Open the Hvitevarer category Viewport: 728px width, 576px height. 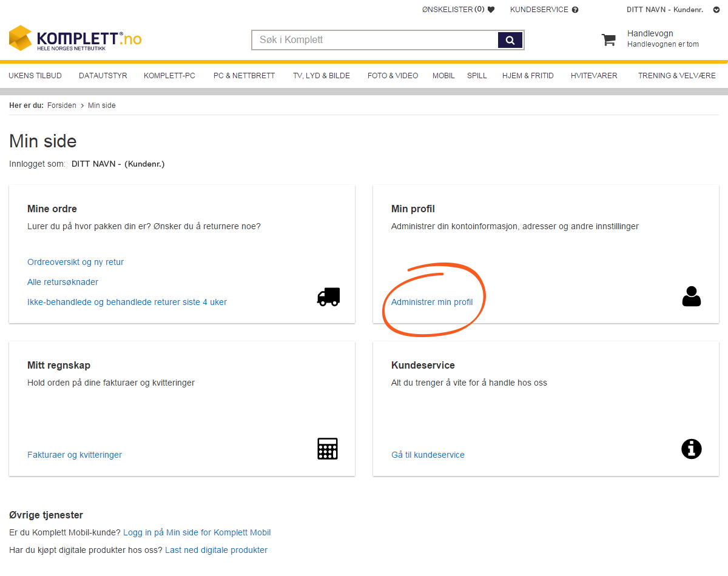tap(594, 76)
